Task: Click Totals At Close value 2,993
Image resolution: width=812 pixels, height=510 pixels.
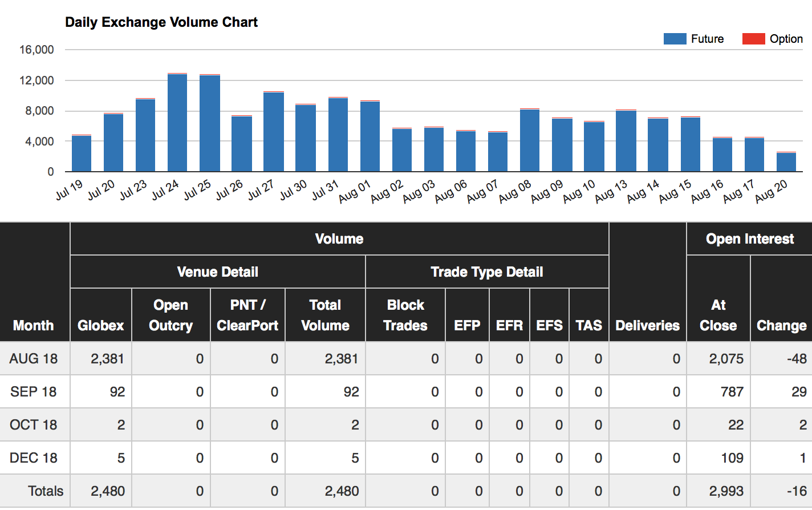Action: pos(726,491)
